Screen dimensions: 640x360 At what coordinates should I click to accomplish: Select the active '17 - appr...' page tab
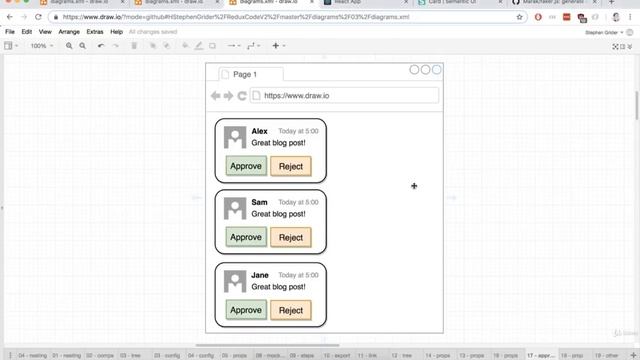(541, 356)
